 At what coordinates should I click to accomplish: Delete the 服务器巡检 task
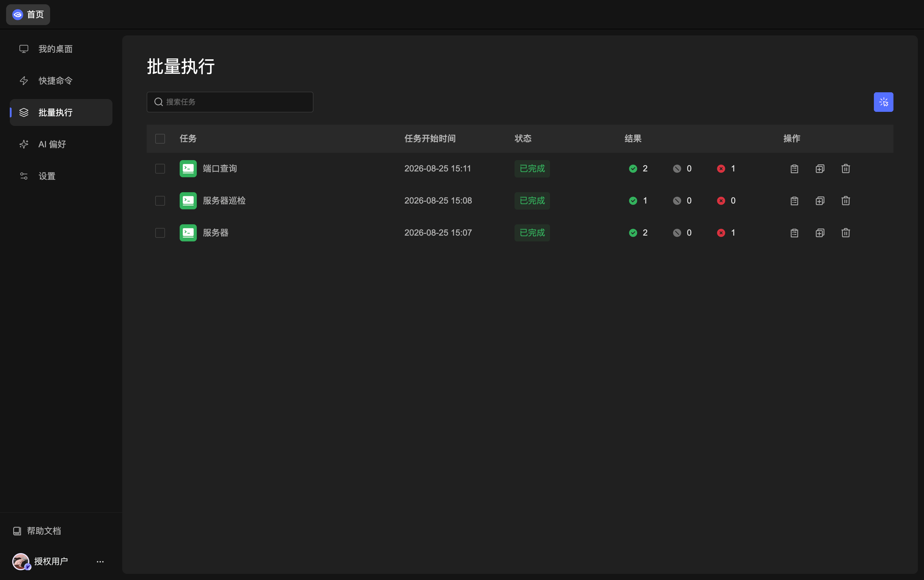(846, 201)
